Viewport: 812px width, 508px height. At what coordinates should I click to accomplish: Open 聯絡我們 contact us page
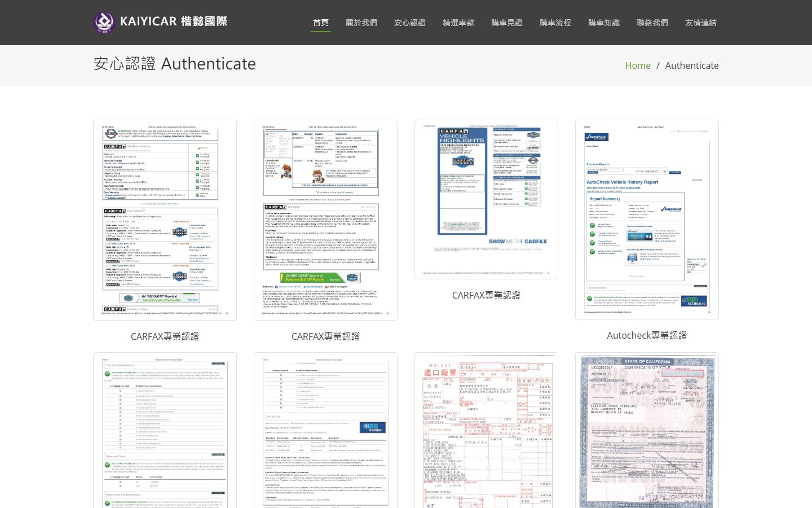coord(652,23)
